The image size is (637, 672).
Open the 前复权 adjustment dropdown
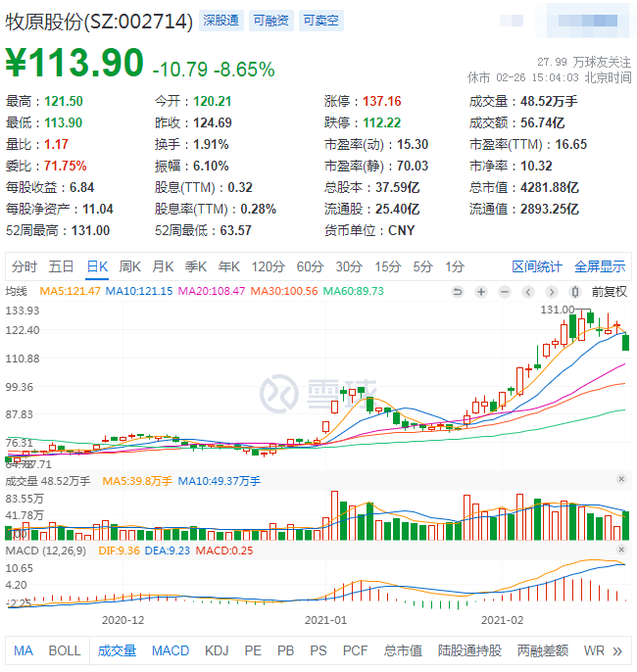[610, 292]
